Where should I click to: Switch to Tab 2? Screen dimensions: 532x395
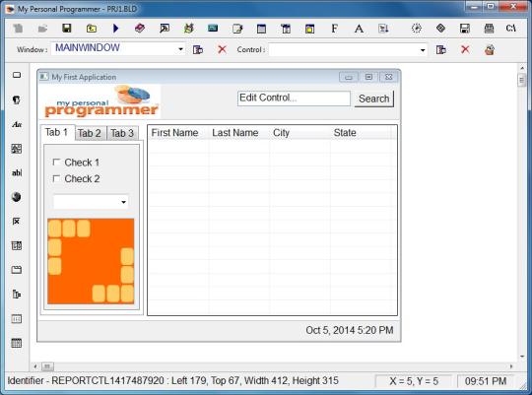[x=90, y=133]
